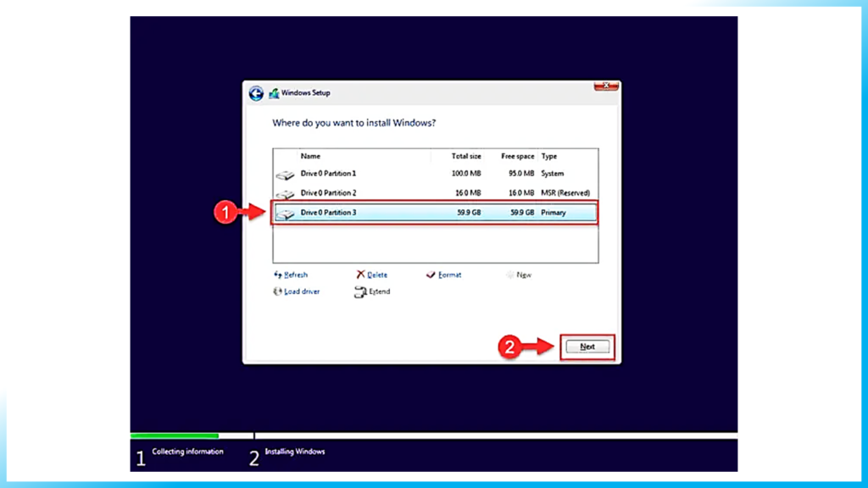Click the Name column header
The image size is (868, 488).
(310, 155)
